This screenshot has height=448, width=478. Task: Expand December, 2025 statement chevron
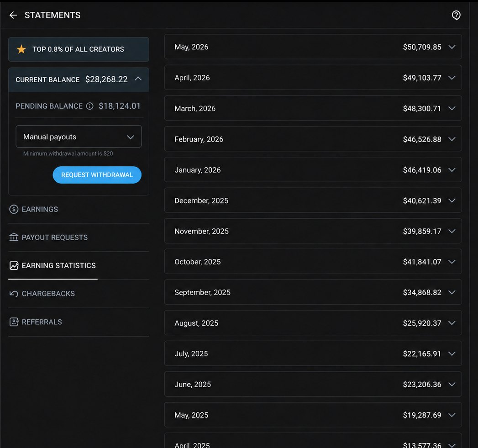[x=452, y=200]
